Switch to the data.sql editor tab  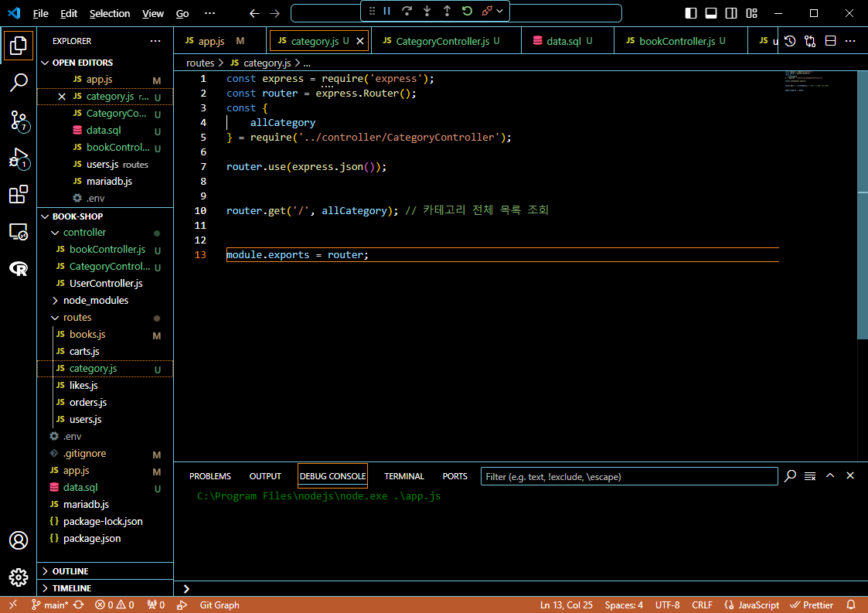[x=568, y=41]
